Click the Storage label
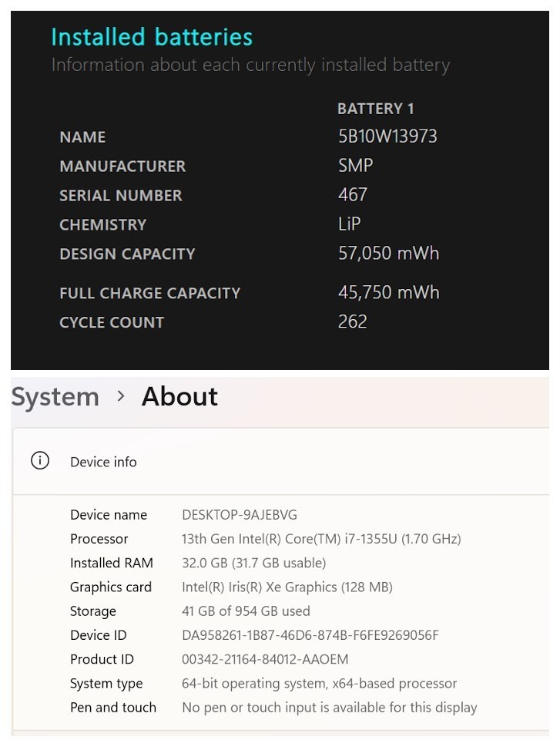Screen dimensions: 560x747 click(93, 611)
